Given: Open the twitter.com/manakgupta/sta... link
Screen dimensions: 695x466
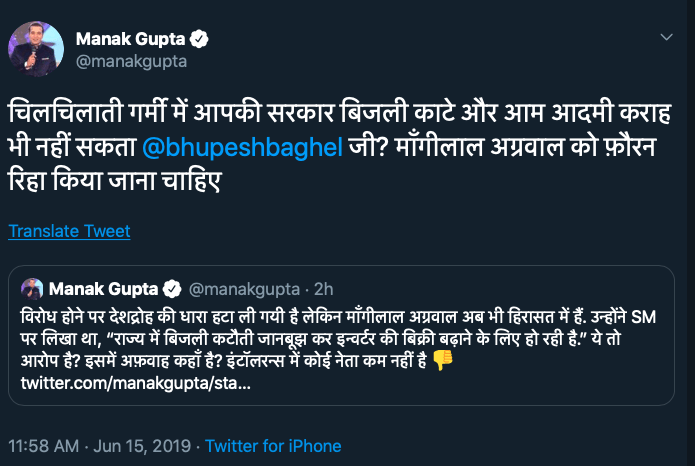Looking at the screenshot, I should point(135,383).
